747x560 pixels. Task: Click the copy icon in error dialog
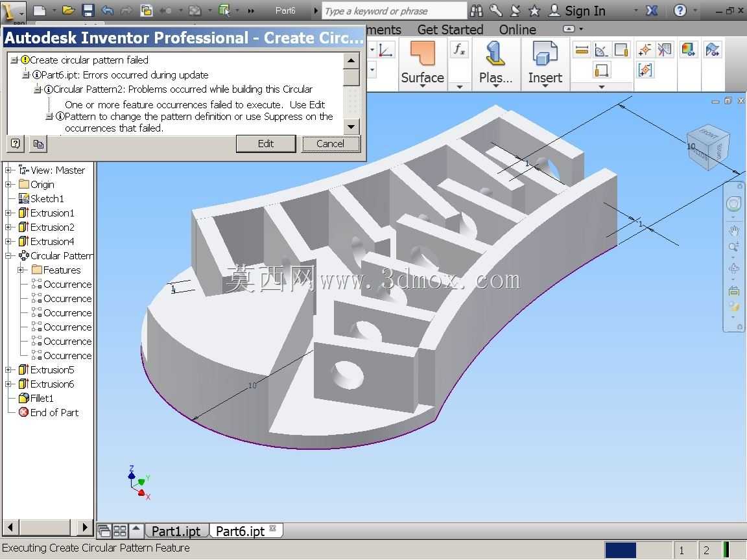click(39, 144)
